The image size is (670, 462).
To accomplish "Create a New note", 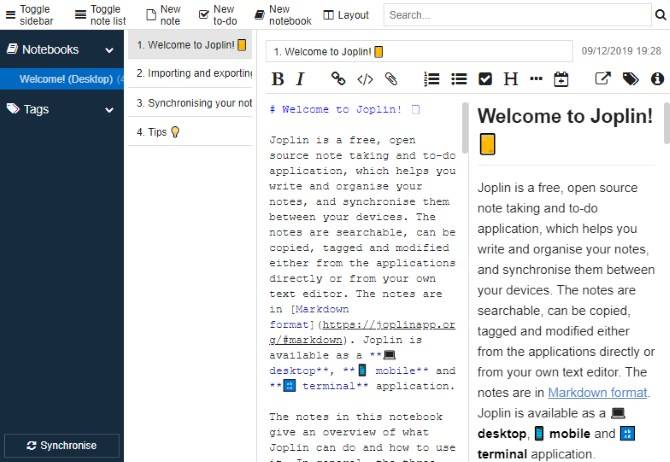I will tap(163, 15).
